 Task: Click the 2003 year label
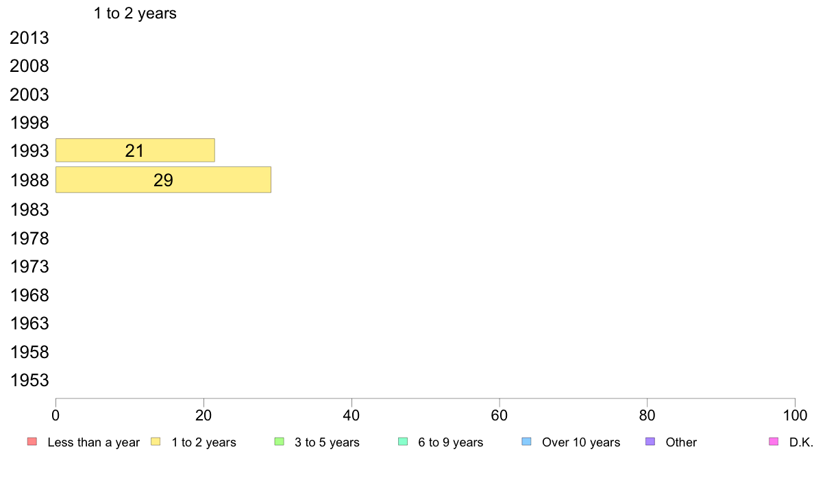tap(29, 94)
